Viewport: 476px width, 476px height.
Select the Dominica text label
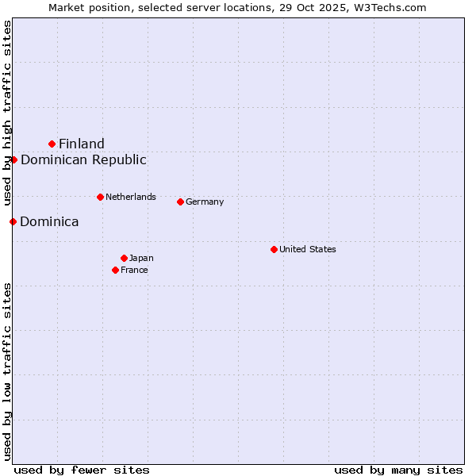[x=49, y=221]
